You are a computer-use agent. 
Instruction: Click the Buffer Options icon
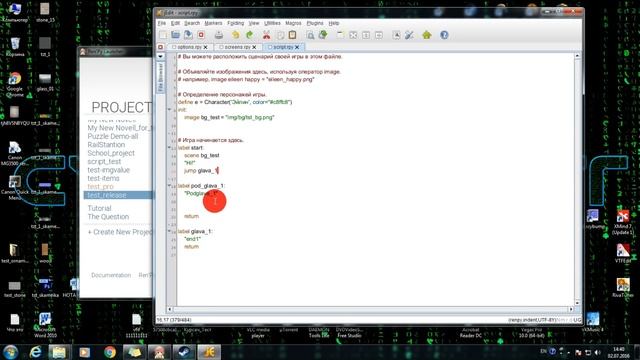click(396, 35)
